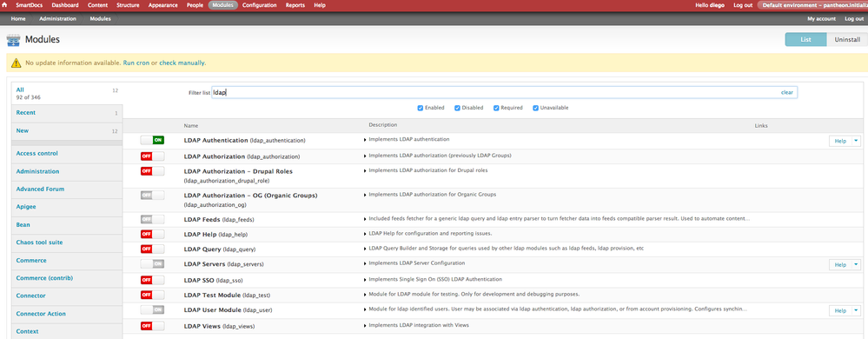Open the Dashboard menu item
Viewport: 868px width, 339px height.
(65, 5)
